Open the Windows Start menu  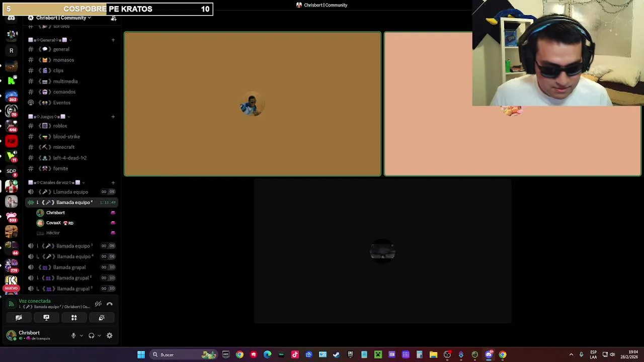coord(141,354)
